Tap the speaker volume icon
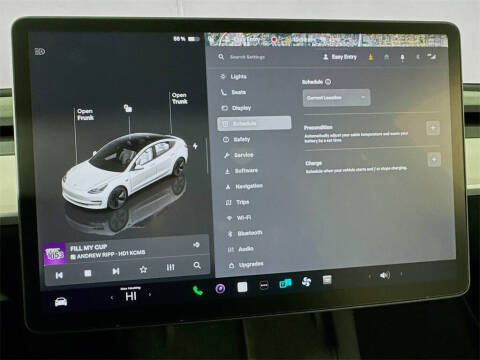The height and width of the screenshot is (360, 480). [x=385, y=275]
